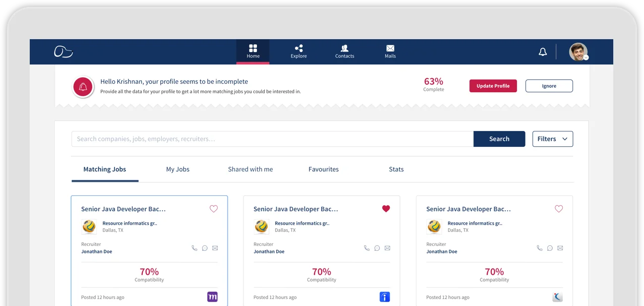Call recruiter on the first job card

[194, 248]
